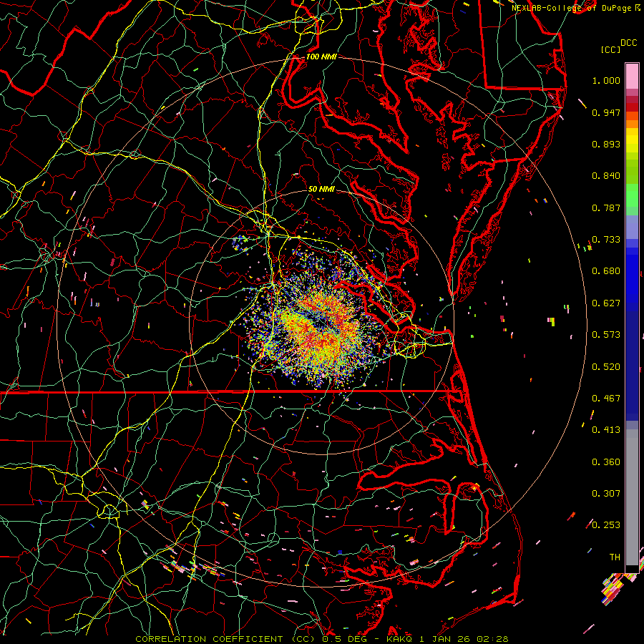Click the pink segment of the color bar
This screenshot has width=644, height=644.
(x=632, y=77)
